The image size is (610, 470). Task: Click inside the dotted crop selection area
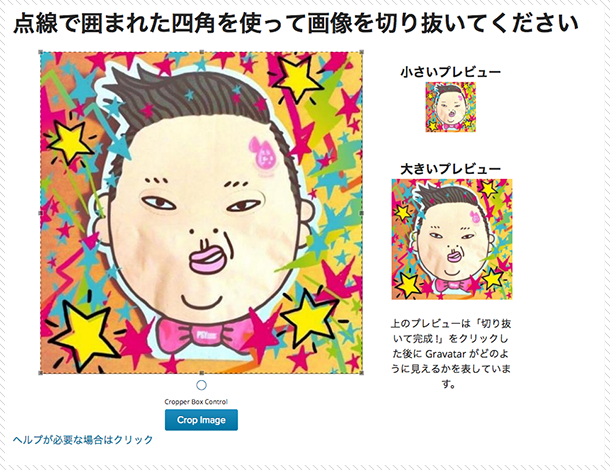pyautogui.click(x=201, y=212)
